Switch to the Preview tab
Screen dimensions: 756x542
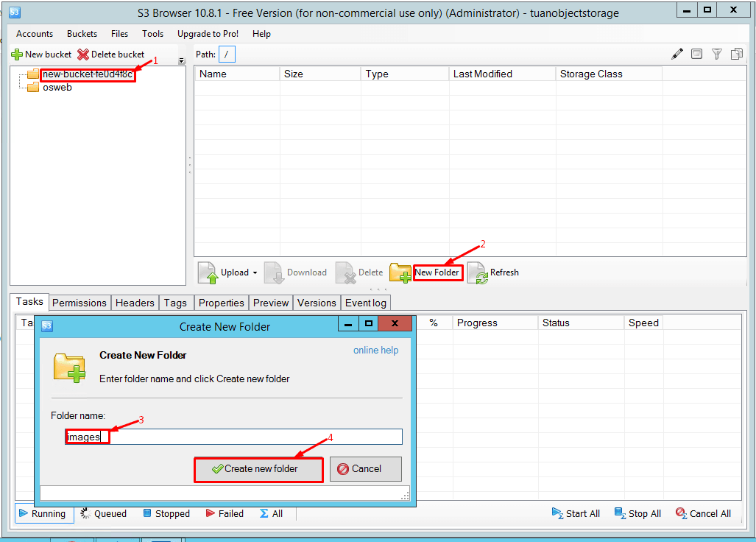pyautogui.click(x=271, y=303)
